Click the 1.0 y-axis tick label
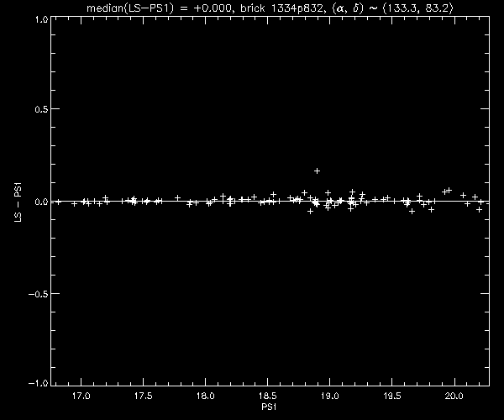Viewport: 504px width, 420px height. click(x=41, y=20)
